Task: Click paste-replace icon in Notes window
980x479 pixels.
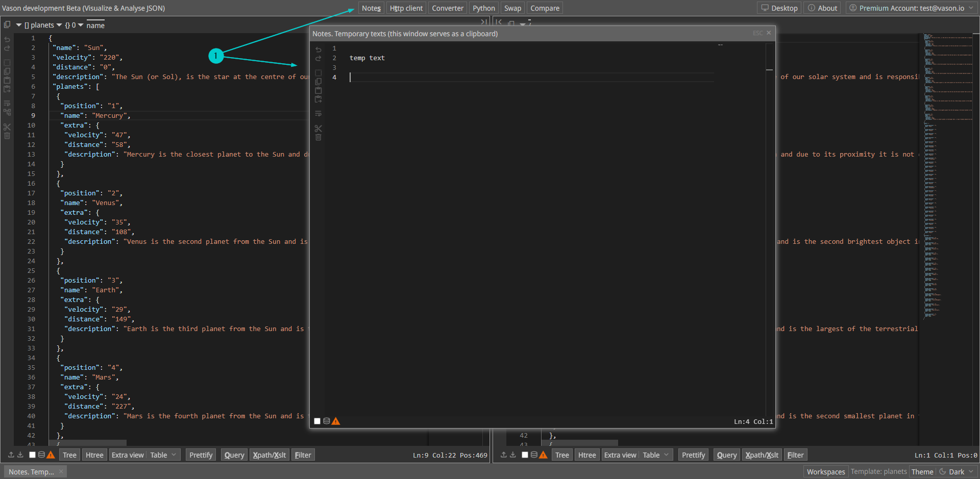Action: point(318,99)
